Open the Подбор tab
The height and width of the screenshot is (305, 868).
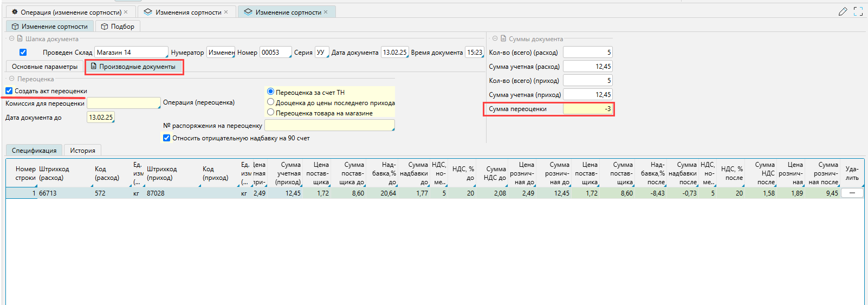click(118, 27)
